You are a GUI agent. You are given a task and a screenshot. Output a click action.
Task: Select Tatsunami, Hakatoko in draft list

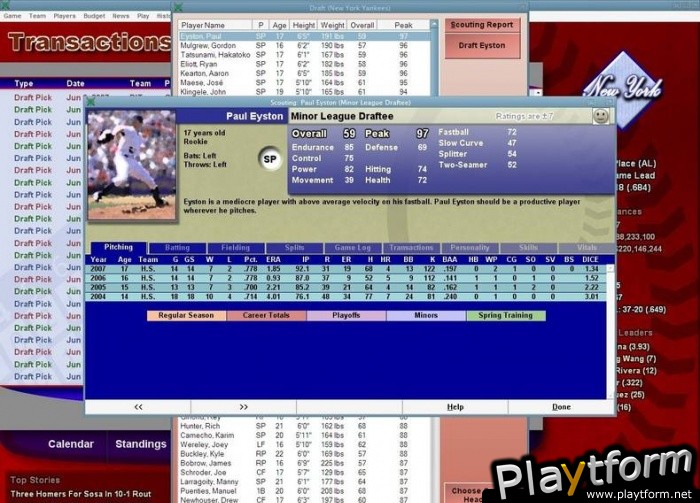(x=304, y=55)
